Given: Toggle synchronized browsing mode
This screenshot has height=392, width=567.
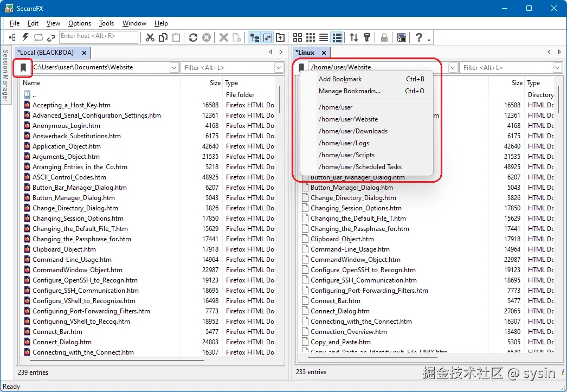Looking at the screenshot, I should pyautogui.click(x=267, y=37).
